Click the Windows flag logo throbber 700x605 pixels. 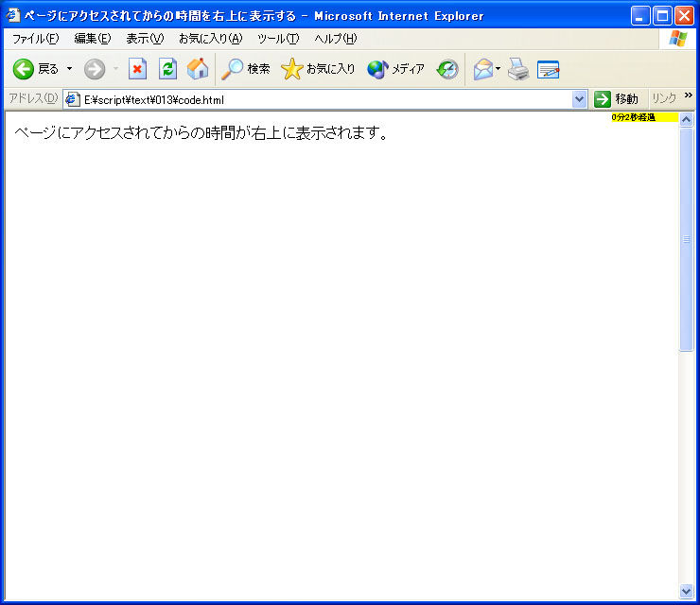[677, 39]
